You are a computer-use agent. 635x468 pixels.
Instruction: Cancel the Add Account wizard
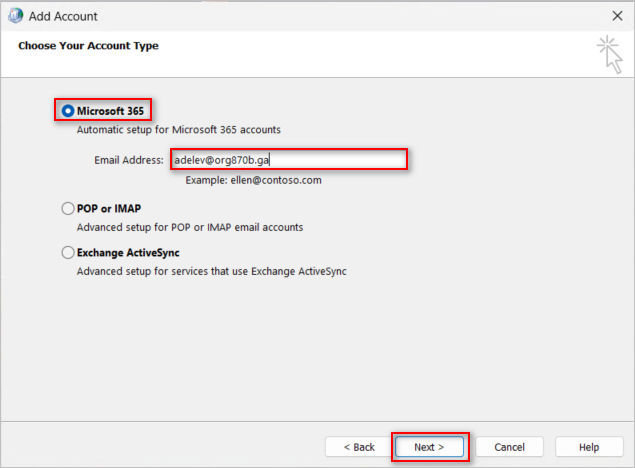click(x=509, y=447)
